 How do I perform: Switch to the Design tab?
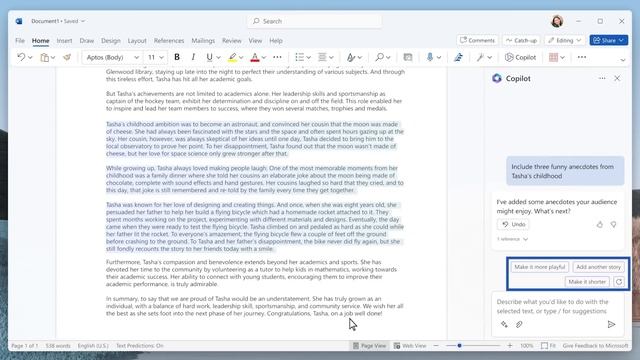[111, 41]
